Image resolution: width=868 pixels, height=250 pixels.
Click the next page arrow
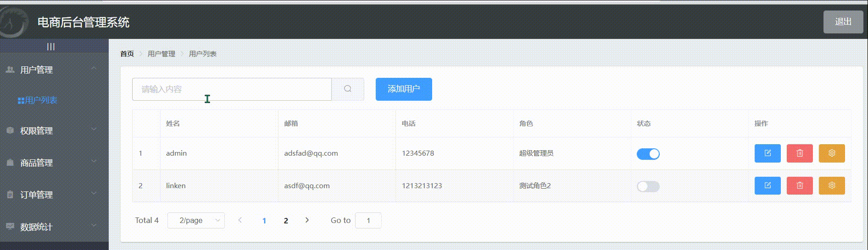point(307,220)
